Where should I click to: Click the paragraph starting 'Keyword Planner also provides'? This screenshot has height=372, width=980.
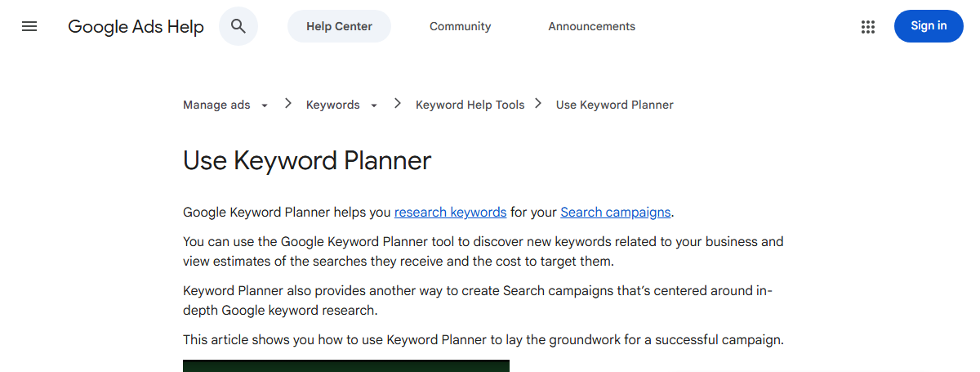point(477,300)
